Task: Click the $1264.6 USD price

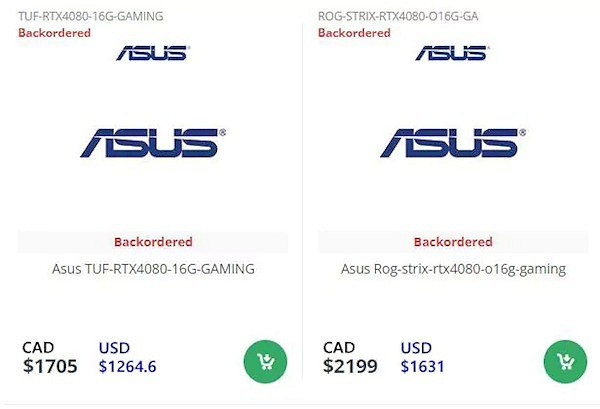Action: pyautogui.click(x=127, y=367)
